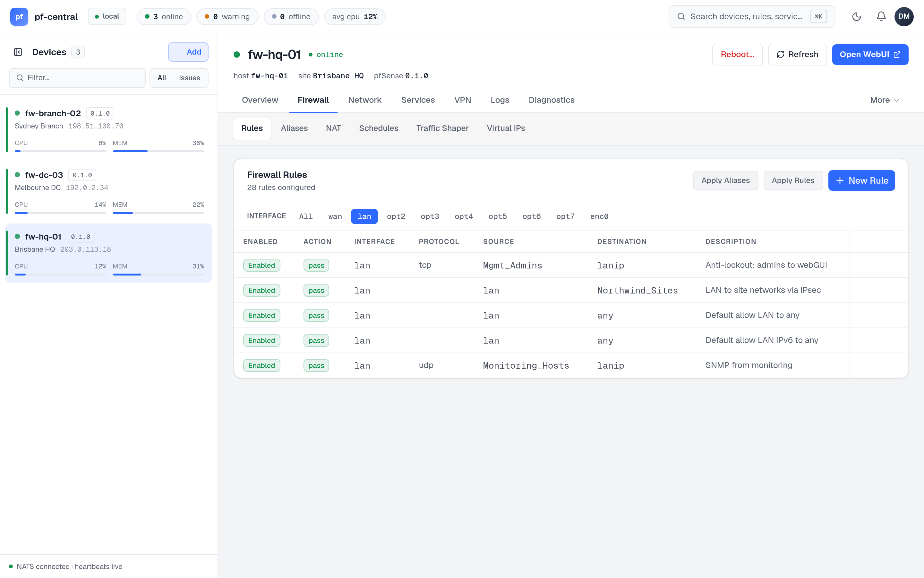This screenshot has height=578, width=924.
Task: Toggle Enabled badge on Default allow LAN to any
Action: click(261, 315)
